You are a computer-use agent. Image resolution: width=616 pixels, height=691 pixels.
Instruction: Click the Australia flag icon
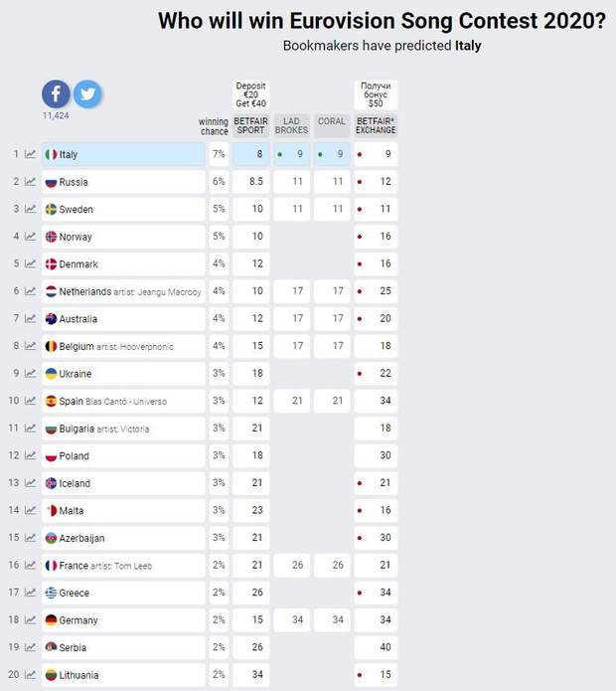pyautogui.click(x=51, y=319)
